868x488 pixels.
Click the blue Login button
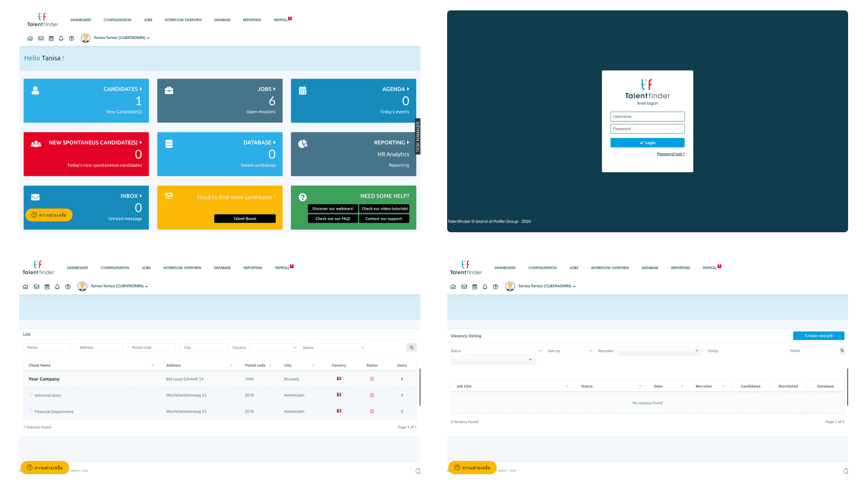coord(647,143)
